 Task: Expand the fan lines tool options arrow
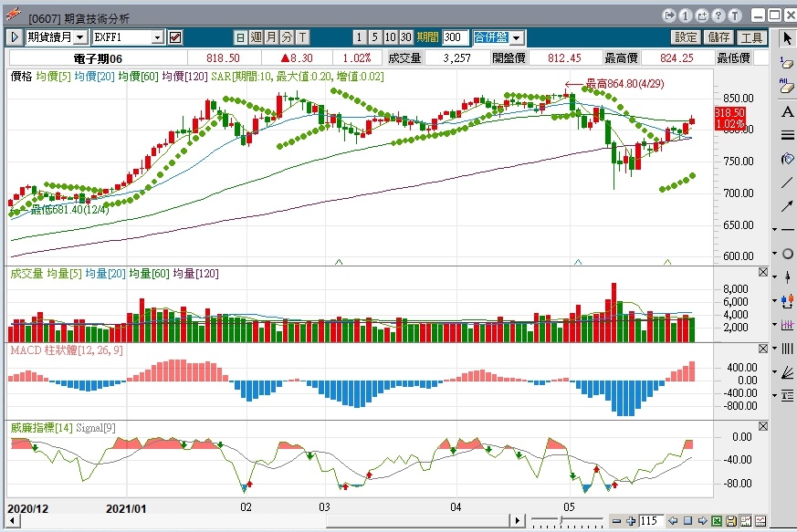775,372
